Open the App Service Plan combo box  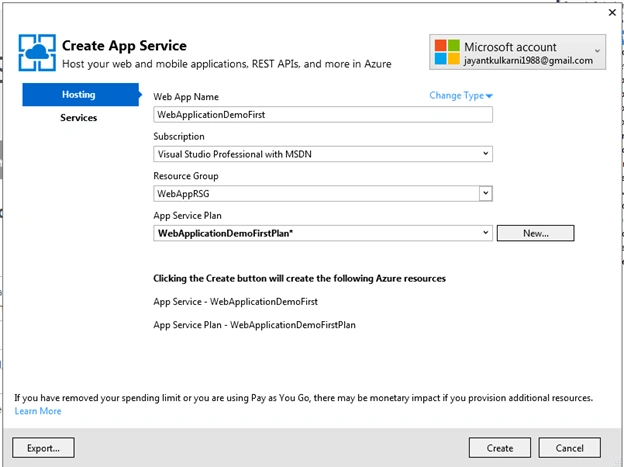pyautogui.click(x=323, y=233)
